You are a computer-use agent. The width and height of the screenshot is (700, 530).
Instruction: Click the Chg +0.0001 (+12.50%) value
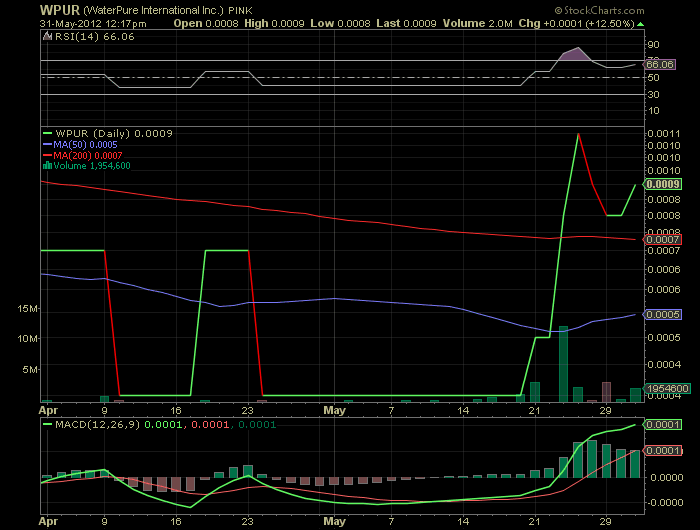[x=576, y=24]
